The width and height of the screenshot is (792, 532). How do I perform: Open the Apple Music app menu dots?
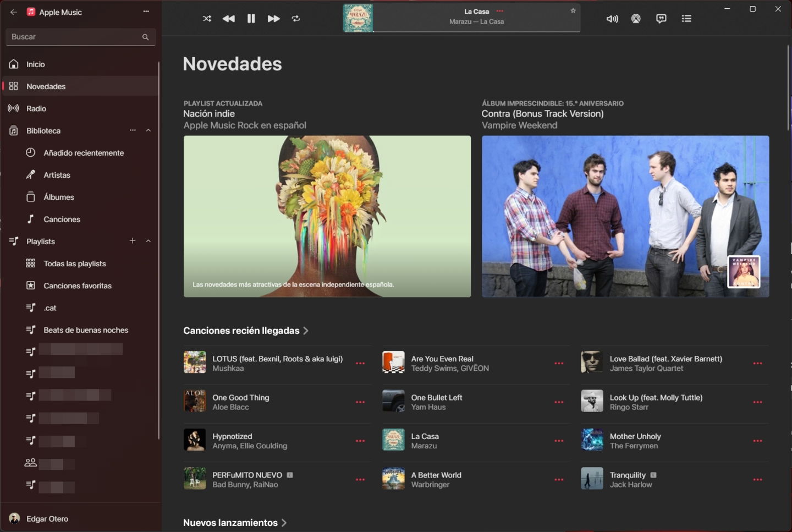pos(146,12)
